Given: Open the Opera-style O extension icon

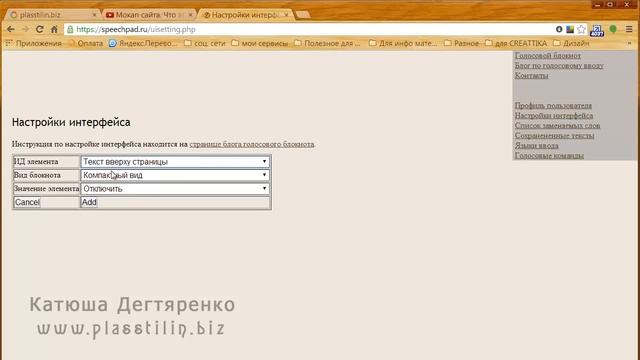Looking at the screenshot, I should click(x=559, y=29).
